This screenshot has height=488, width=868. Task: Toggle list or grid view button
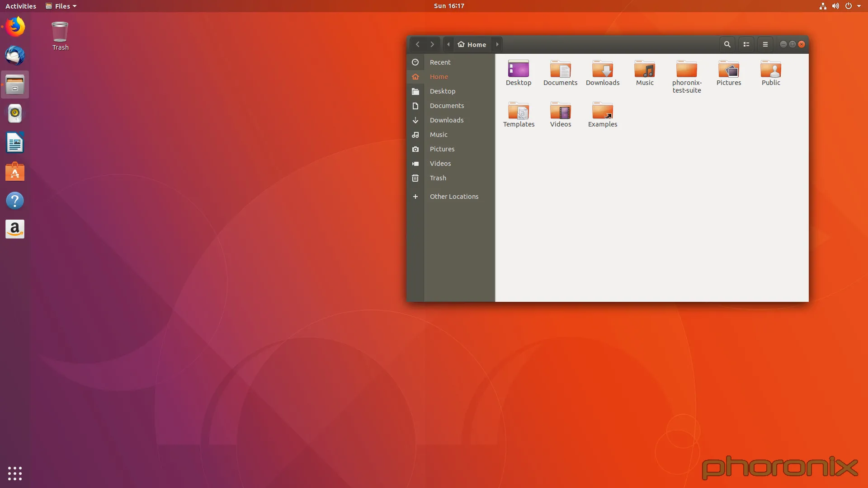746,44
